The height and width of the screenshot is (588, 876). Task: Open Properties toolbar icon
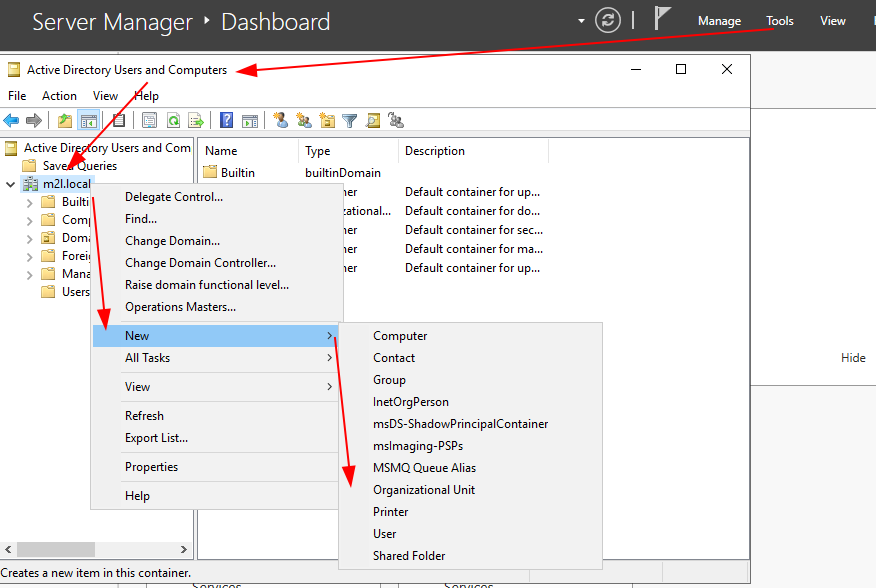click(149, 120)
